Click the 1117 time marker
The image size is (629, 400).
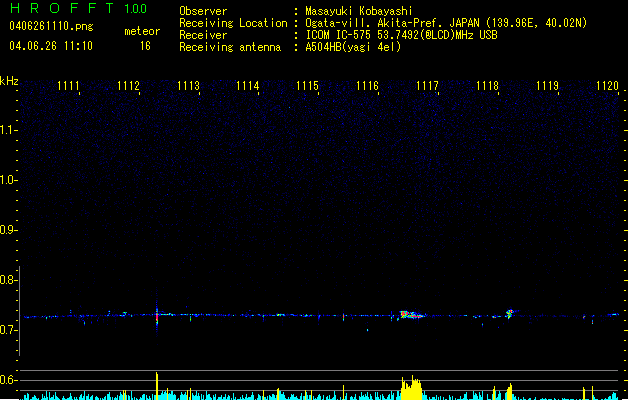(x=427, y=86)
